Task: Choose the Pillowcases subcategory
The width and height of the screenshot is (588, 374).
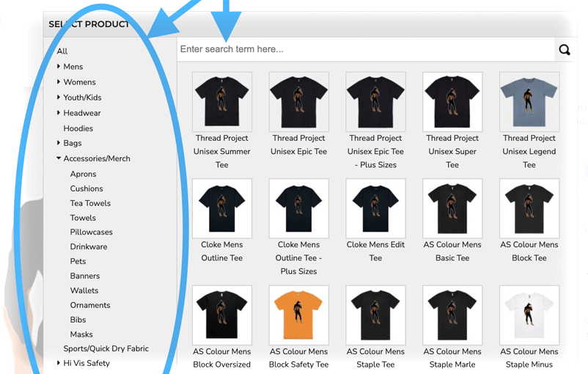Action: point(91,232)
